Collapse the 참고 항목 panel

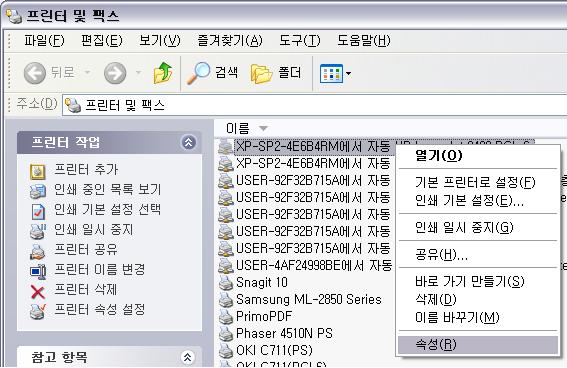[187, 357]
